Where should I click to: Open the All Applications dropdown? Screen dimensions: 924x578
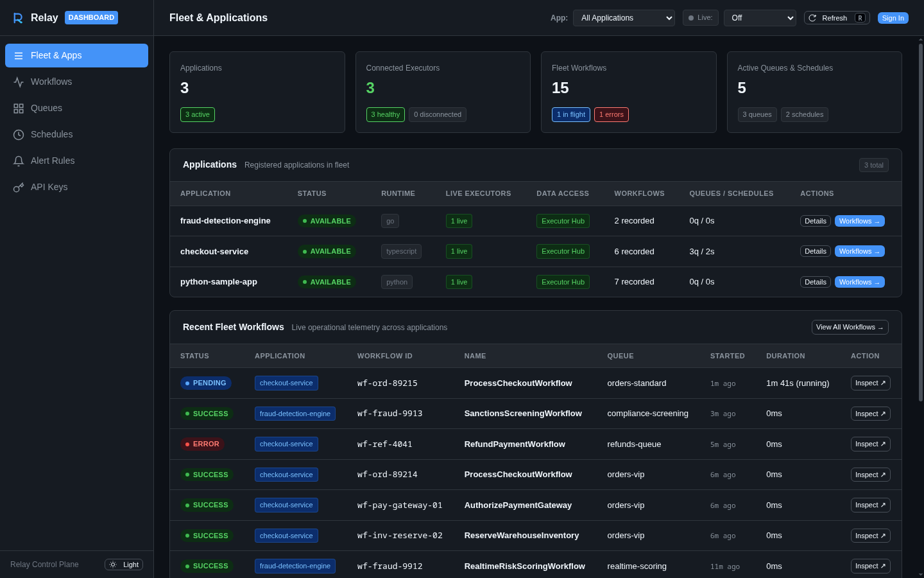coord(624,18)
